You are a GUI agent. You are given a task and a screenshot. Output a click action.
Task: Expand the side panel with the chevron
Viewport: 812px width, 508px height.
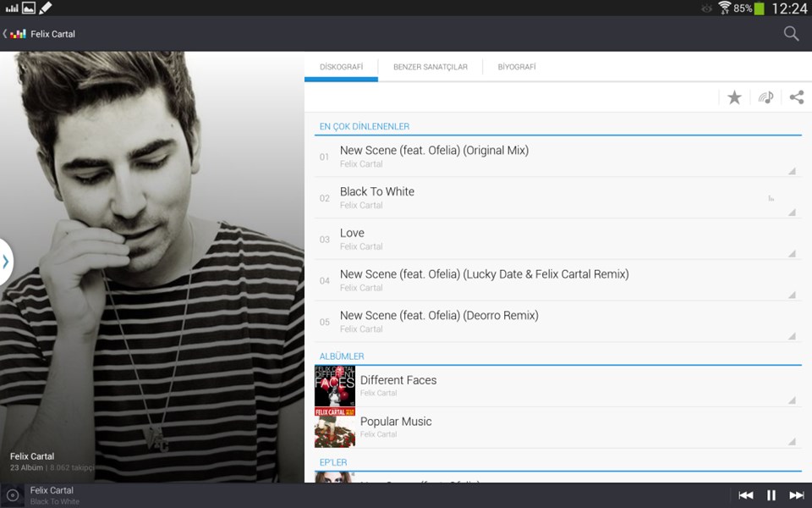click(6, 262)
